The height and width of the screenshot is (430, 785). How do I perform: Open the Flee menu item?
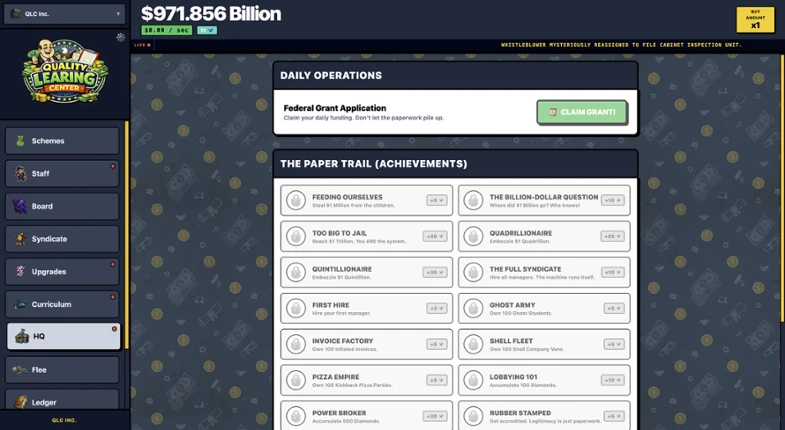(62, 369)
